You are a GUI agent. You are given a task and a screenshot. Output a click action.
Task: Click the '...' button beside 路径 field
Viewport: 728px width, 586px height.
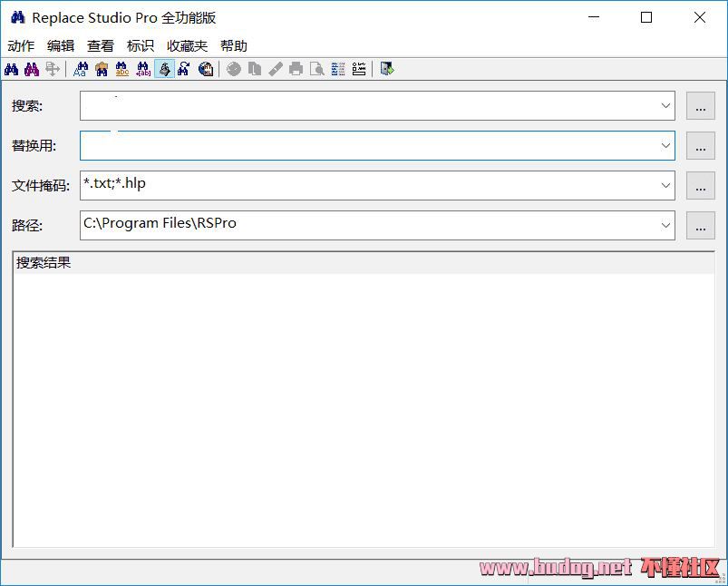[x=700, y=227]
